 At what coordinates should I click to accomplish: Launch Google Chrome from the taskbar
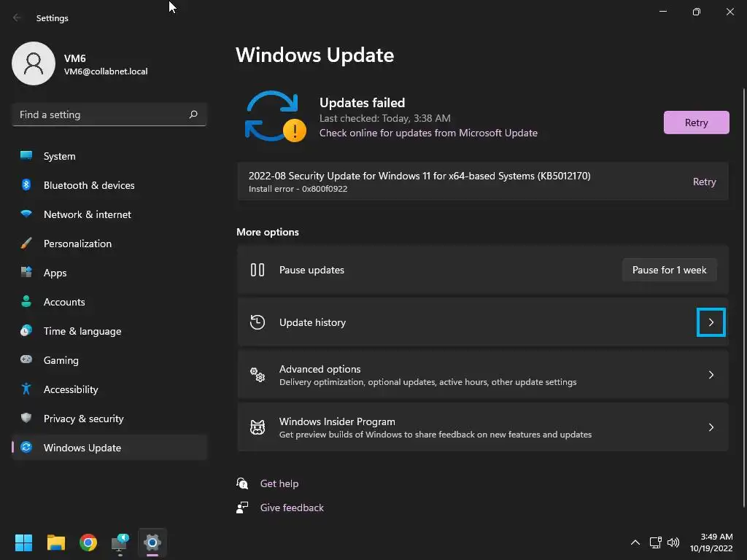tap(88, 542)
